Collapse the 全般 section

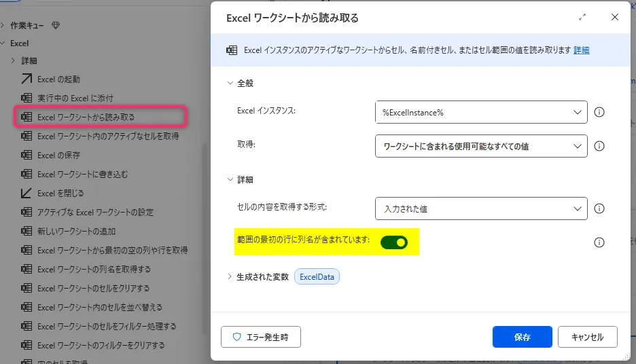pyautogui.click(x=230, y=83)
